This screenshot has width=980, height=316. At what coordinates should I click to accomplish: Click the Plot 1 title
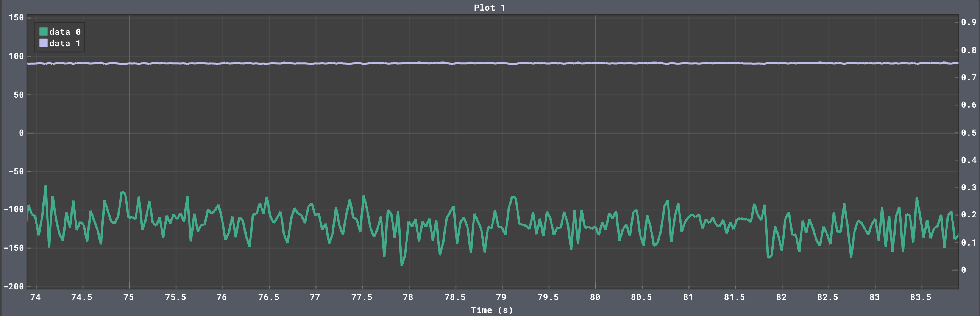click(x=489, y=8)
